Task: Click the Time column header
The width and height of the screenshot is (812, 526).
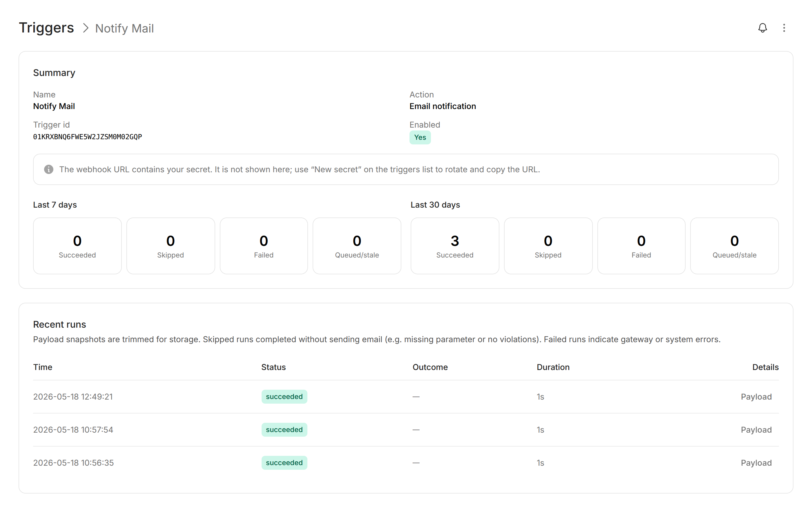Action: click(x=43, y=367)
